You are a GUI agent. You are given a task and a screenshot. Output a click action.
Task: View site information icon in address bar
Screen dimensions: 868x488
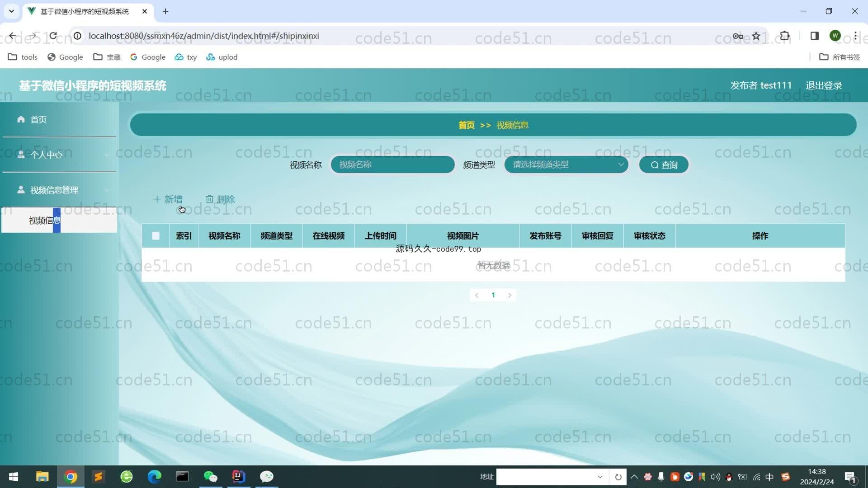click(x=78, y=36)
